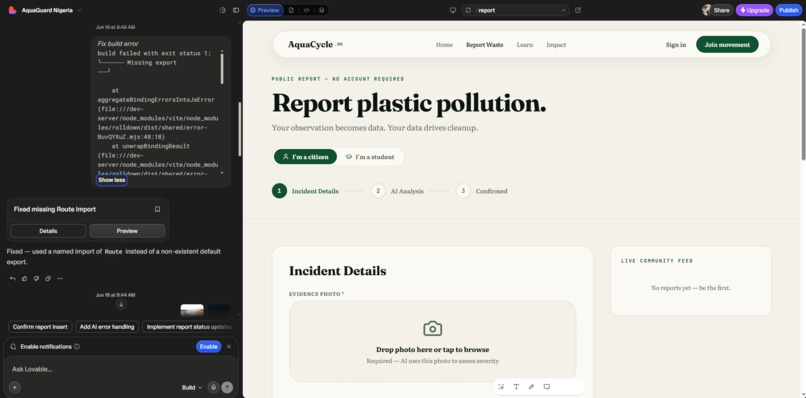Bookmark the Fixed missing Route import card
The height and width of the screenshot is (398, 806).
click(x=157, y=209)
